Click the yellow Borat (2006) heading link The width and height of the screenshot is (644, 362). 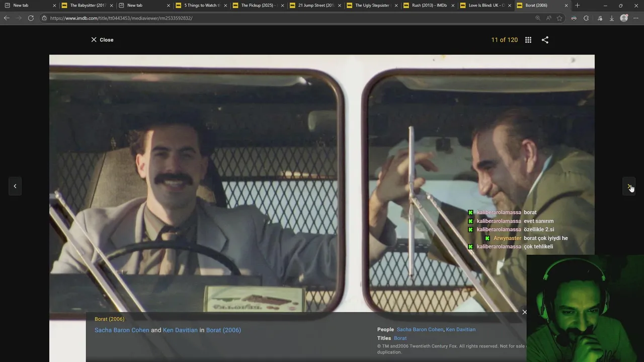(109, 319)
